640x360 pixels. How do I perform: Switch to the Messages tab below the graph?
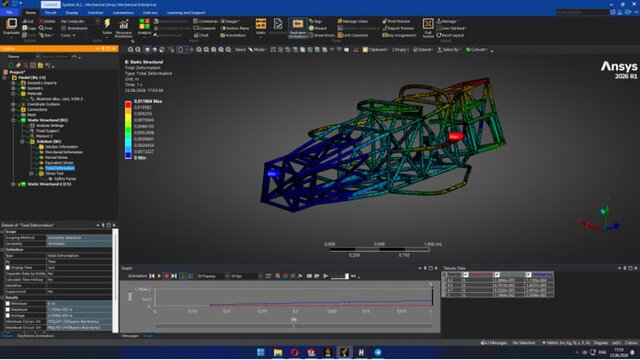(130, 336)
